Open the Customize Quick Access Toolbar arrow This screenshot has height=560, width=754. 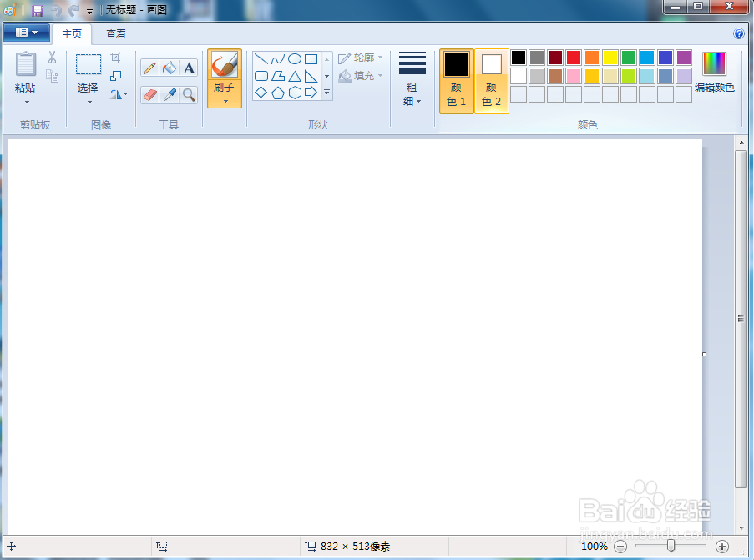(x=89, y=11)
